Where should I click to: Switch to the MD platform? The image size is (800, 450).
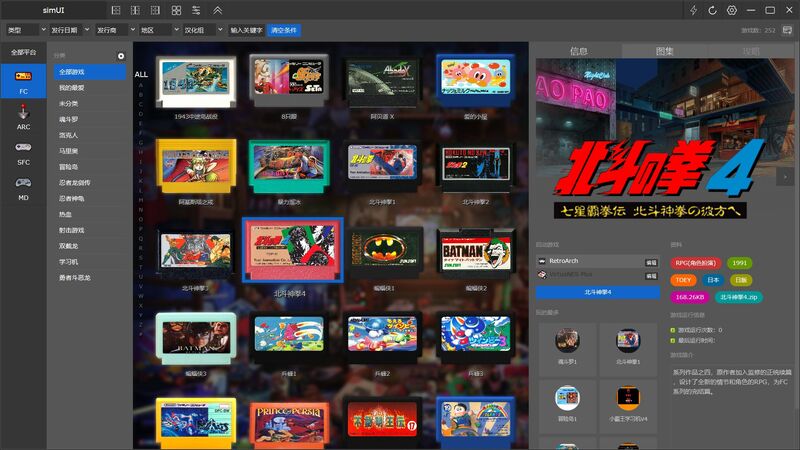(x=22, y=187)
